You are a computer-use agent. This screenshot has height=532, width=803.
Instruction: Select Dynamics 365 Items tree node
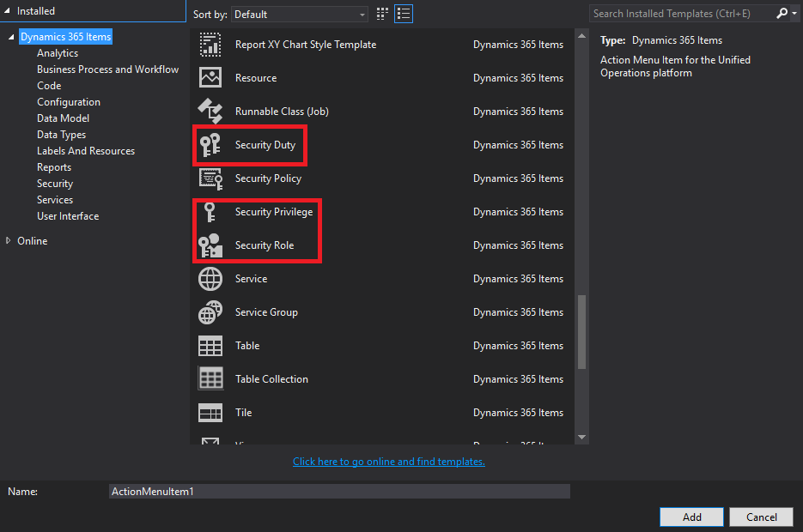coord(65,37)
